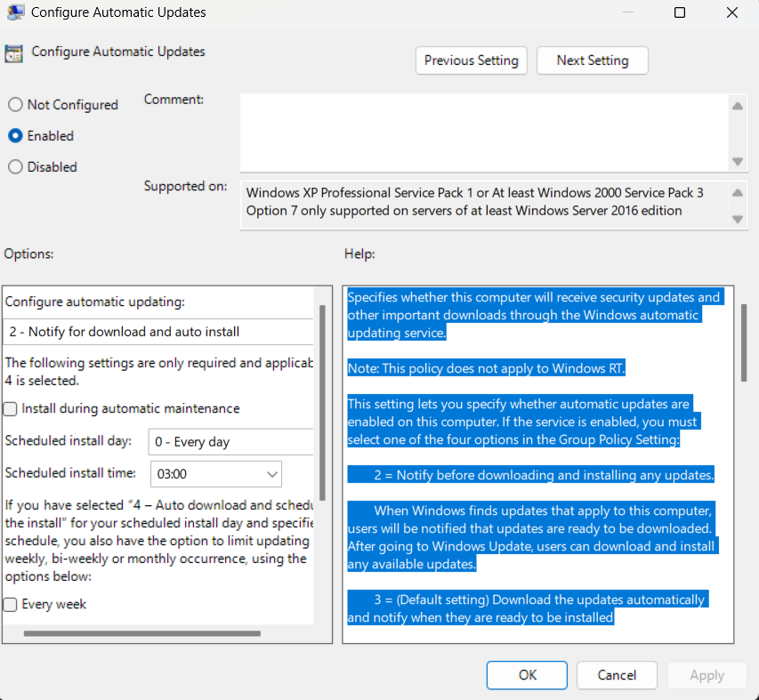The image size is (759, 700).
Task: Click the Supported on down arrow
Action: (x=738, y=219)
